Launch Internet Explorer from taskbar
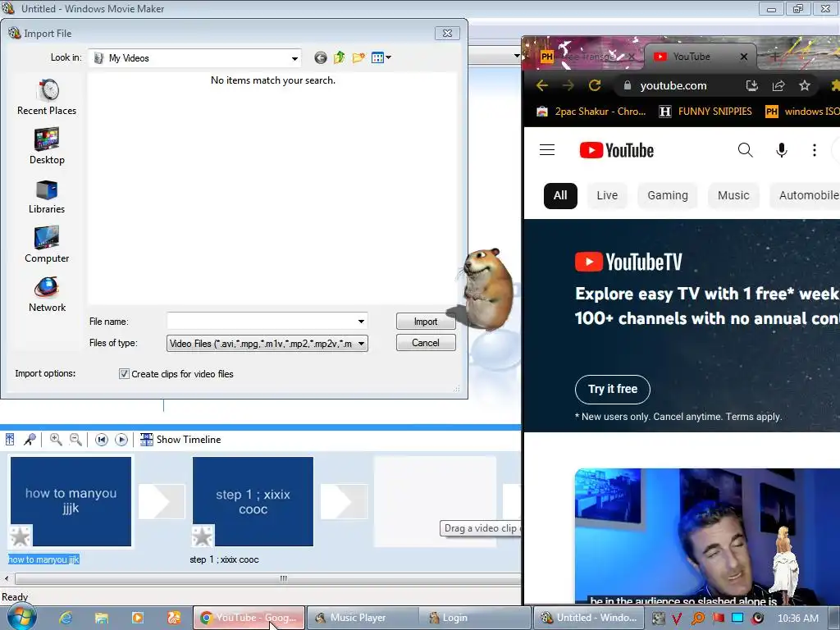This screenshot has height=630, width=840. (x=66, y=618)
